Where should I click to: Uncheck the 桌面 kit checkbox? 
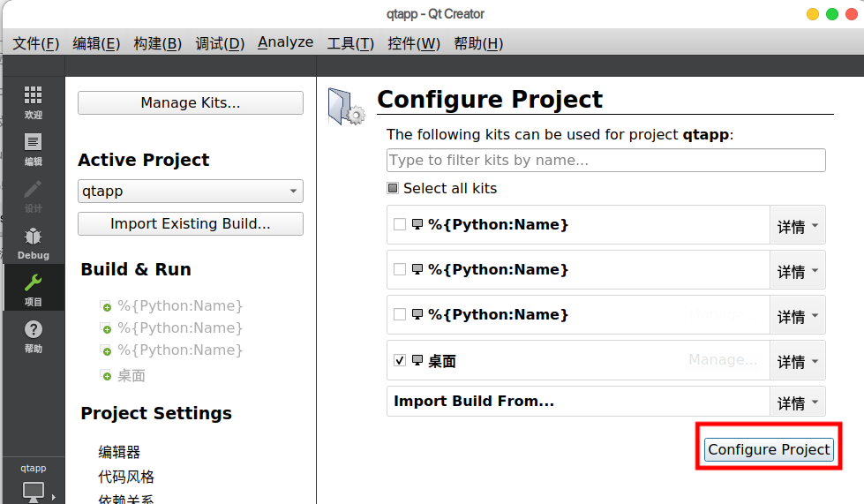pyautogui.click(x=400, y=360)
